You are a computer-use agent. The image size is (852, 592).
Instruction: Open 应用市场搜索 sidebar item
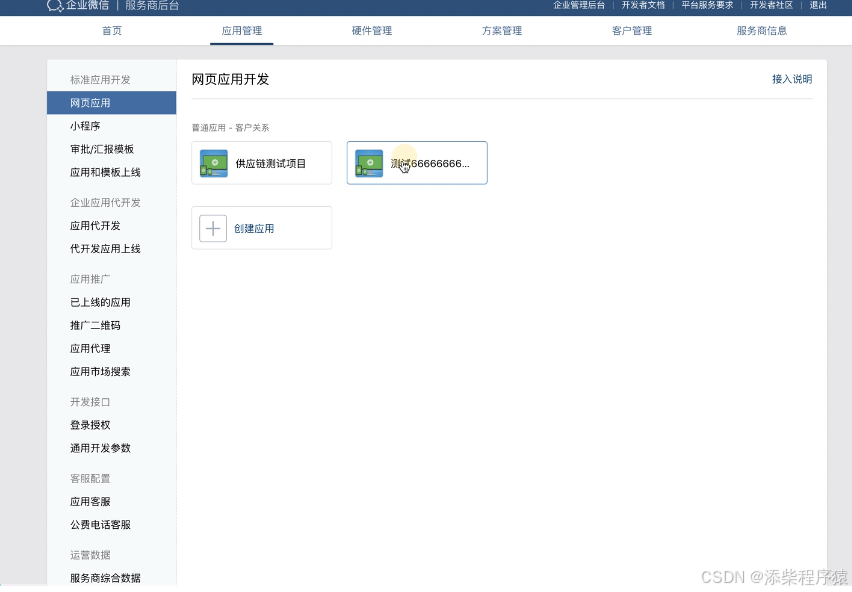[101, 372]
